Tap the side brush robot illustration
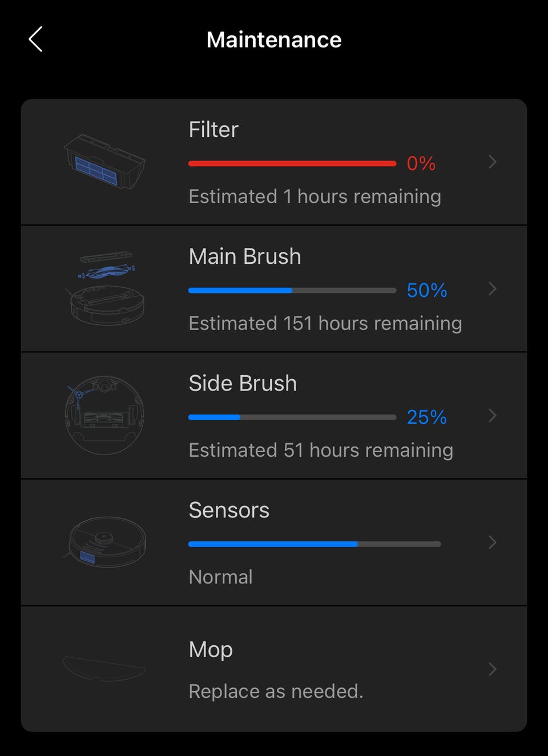The height and width of the screenshot is (756, 548). (104, 415)
